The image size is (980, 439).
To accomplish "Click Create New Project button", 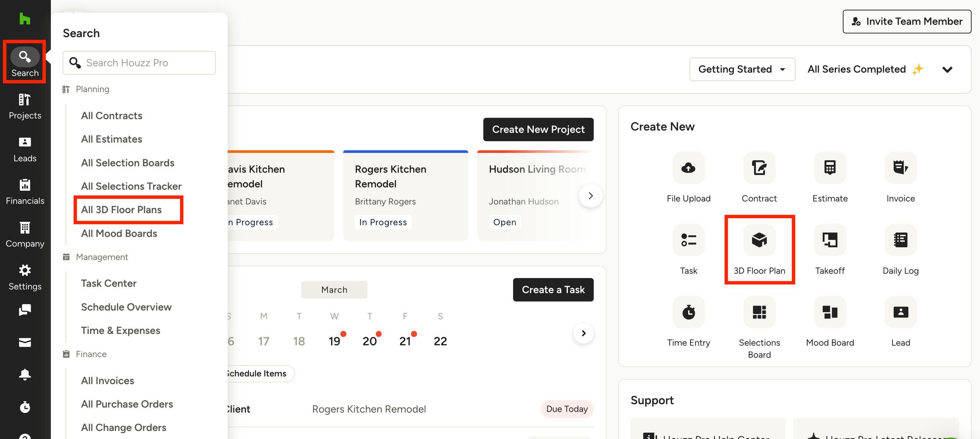I will [538, 129].
